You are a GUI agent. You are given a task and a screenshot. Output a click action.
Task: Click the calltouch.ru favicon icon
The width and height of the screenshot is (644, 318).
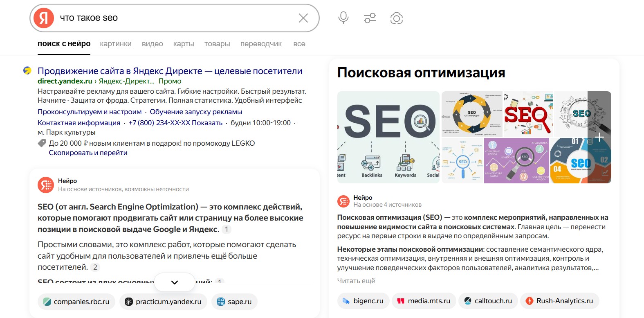click(x=468, y=301)
